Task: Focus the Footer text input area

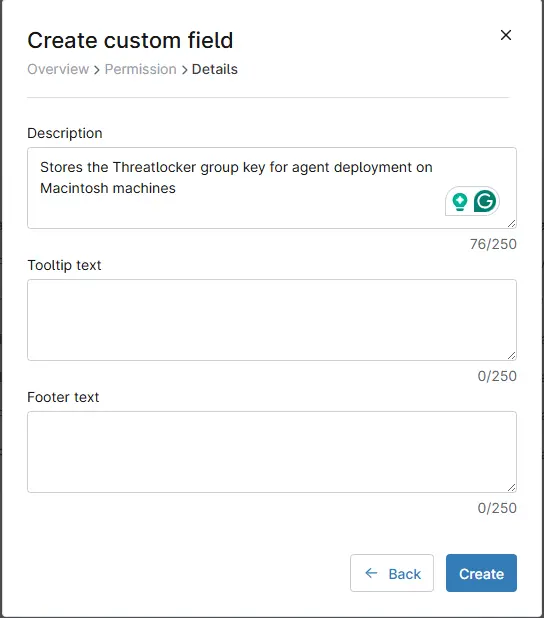Action: point(272,452)
